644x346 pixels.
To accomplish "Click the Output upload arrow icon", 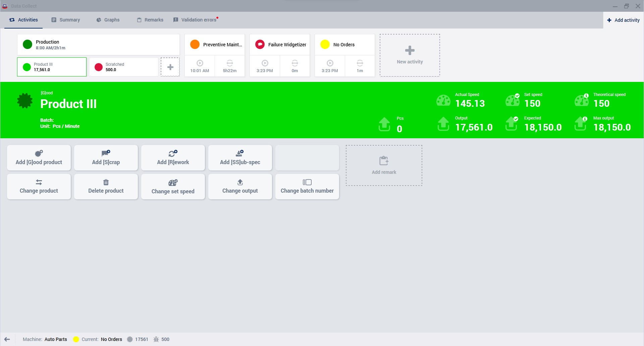I will click(443, 124).
